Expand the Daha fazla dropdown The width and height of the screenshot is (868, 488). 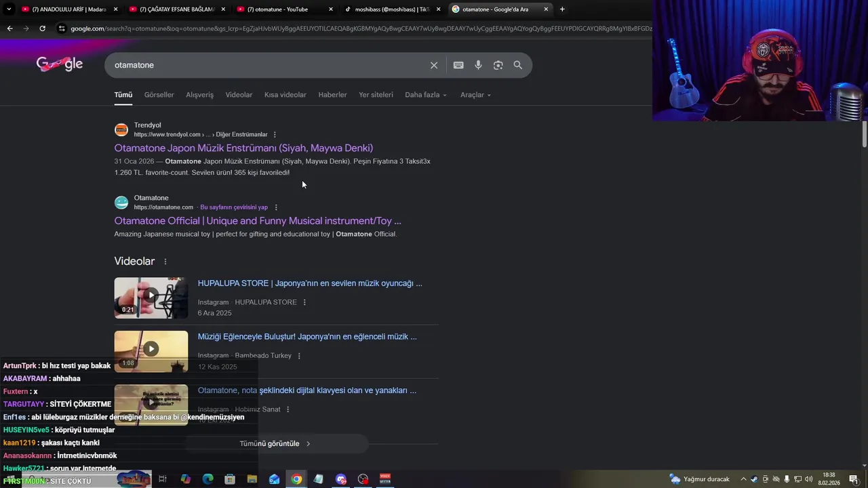426,95
